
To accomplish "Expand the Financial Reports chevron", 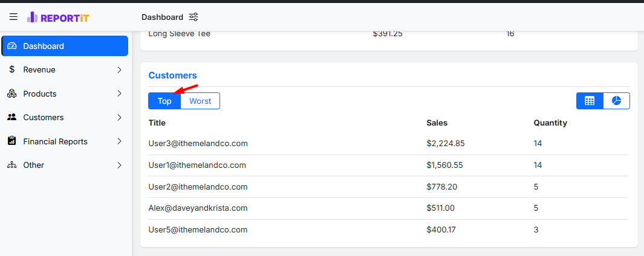I will click(119, 141).
